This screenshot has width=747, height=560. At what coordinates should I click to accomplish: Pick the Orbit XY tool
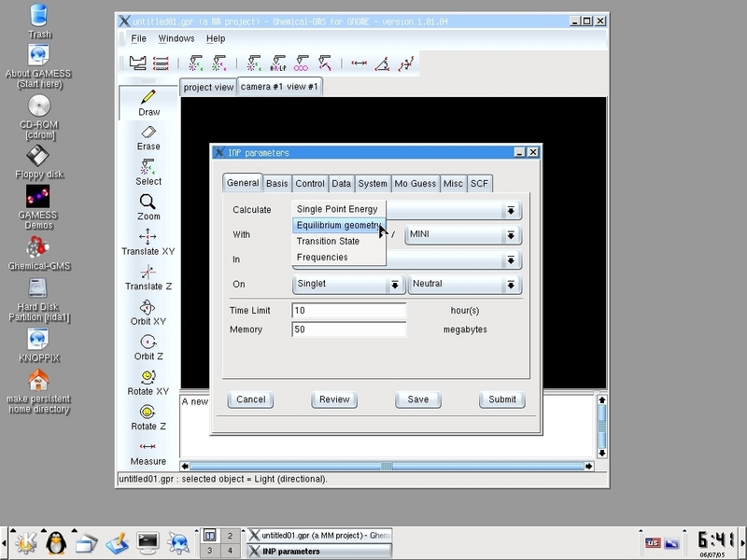click(148, 312)
